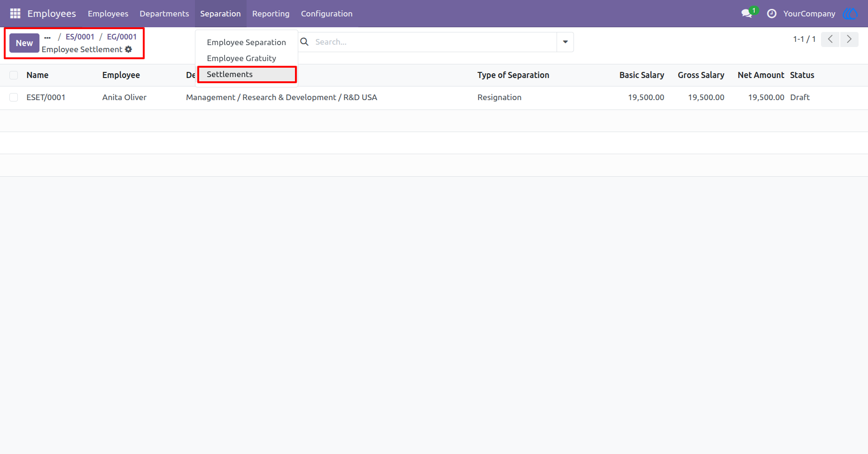Sort by Type of Separation column header

pos(513,75)
